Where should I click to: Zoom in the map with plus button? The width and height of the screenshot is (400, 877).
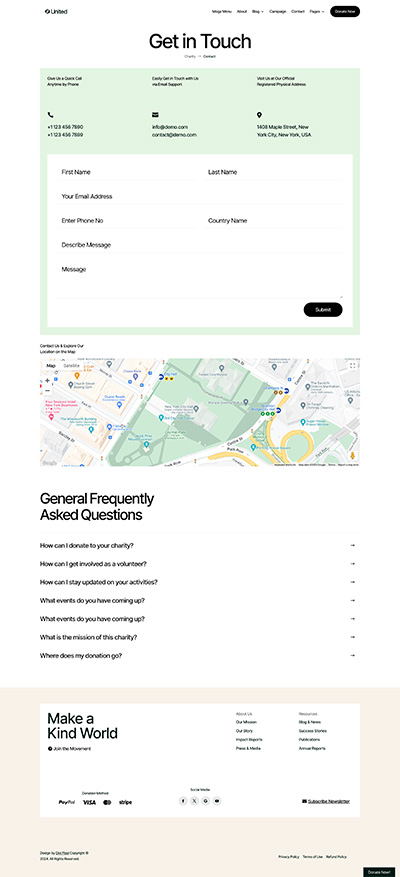tap(47, 380)
